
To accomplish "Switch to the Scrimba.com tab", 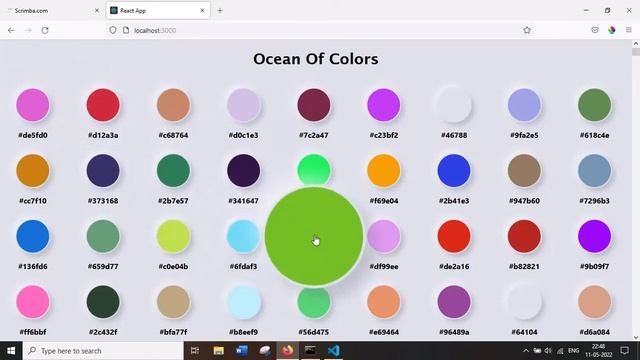I will (x=53, y=11).
